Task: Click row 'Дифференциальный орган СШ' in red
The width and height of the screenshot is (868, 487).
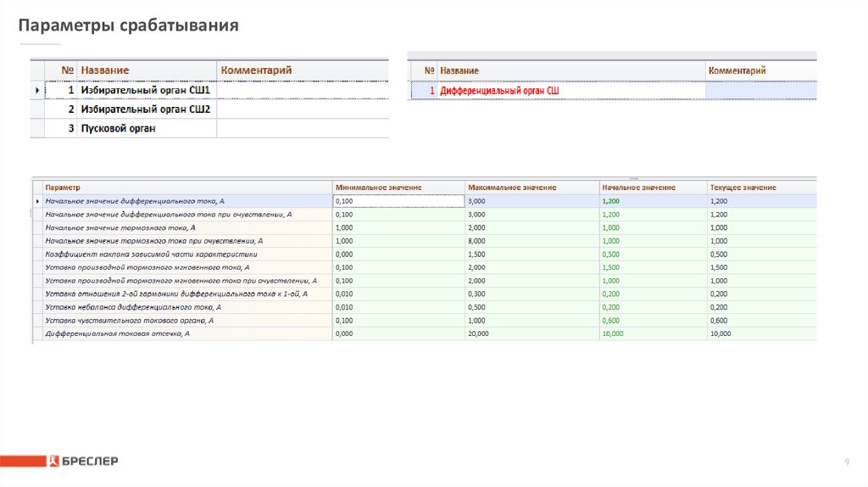Action: [x=612, y=90]
